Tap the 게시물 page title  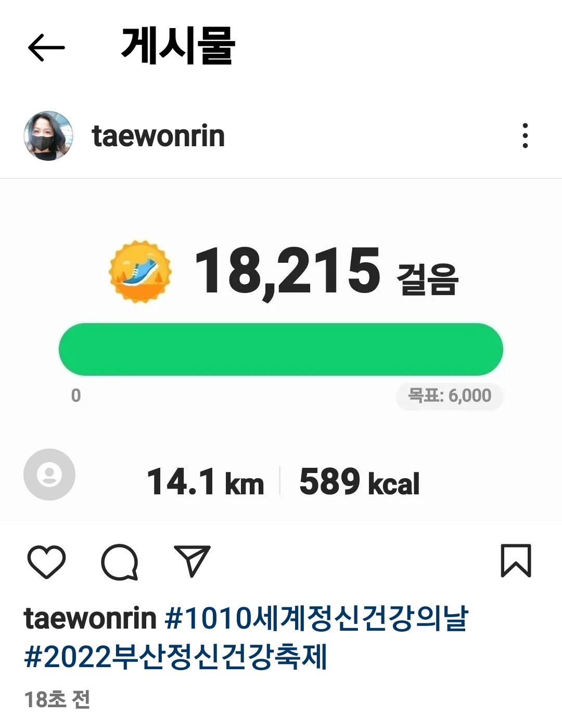pyautogui.click(x=178, y=46)
